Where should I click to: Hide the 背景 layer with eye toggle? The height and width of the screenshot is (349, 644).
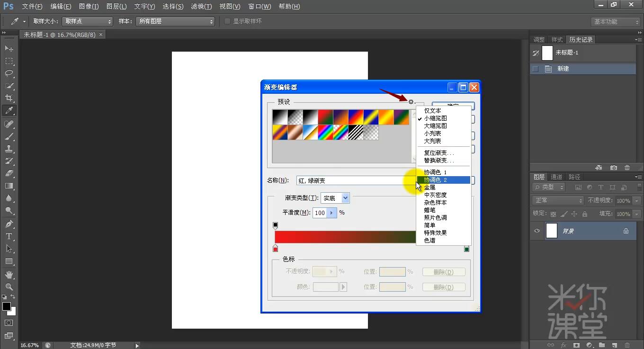click(x=537, y=231)
